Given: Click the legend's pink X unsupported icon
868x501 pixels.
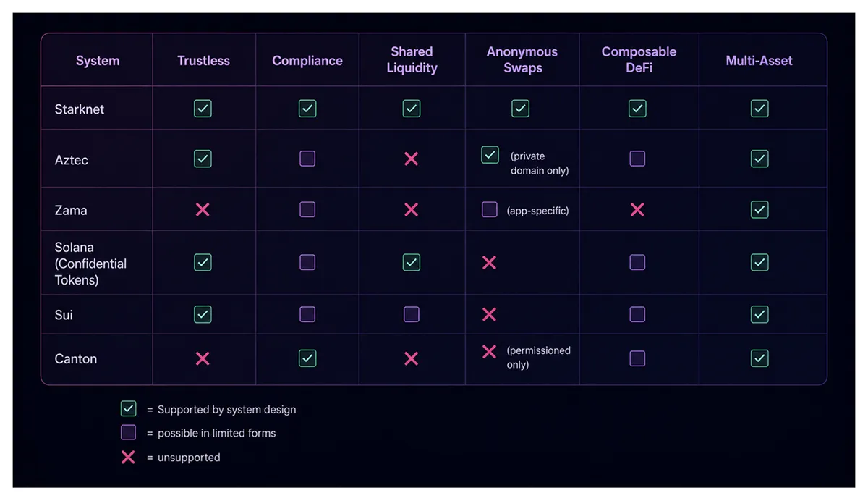Looking at the screenshot, I should 128,458.
